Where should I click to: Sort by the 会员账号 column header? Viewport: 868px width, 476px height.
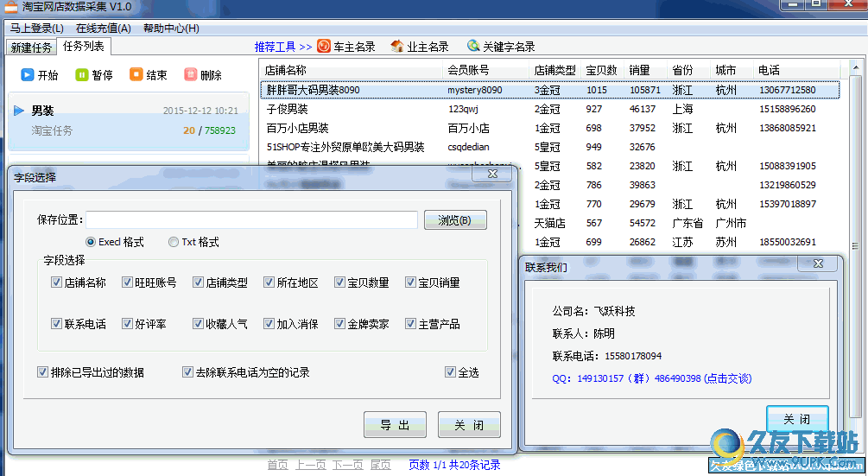(x=486, y=70)
